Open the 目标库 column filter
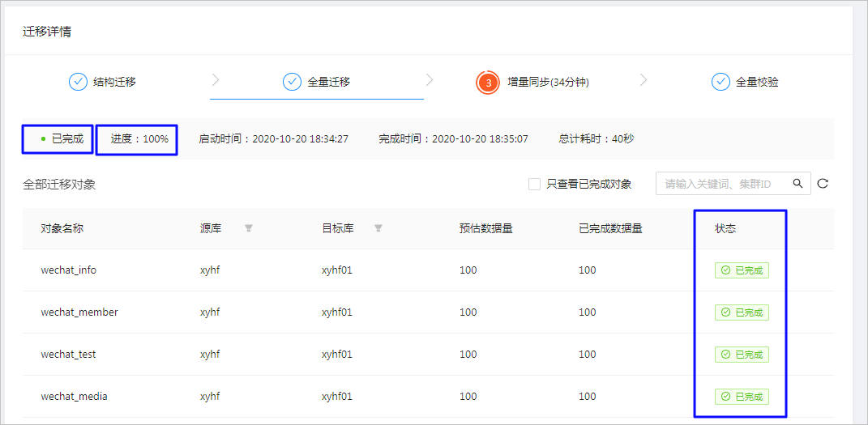The width and height of the screenshot is (868, 425). 378,228
